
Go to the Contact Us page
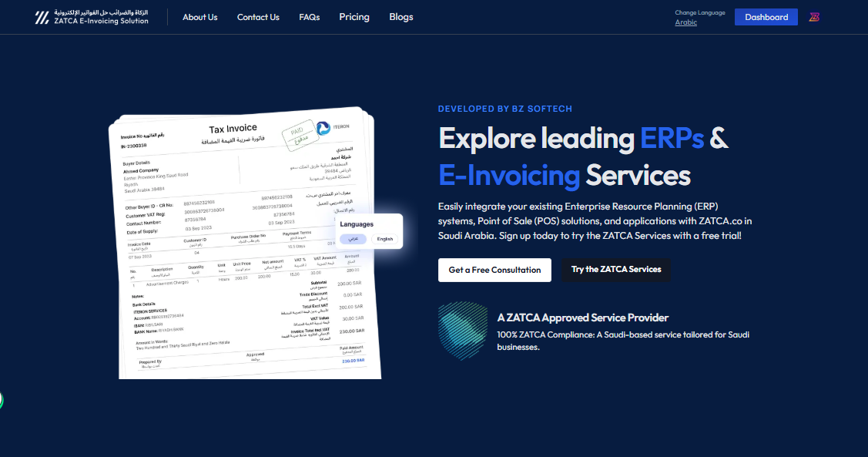coord(258,17)
